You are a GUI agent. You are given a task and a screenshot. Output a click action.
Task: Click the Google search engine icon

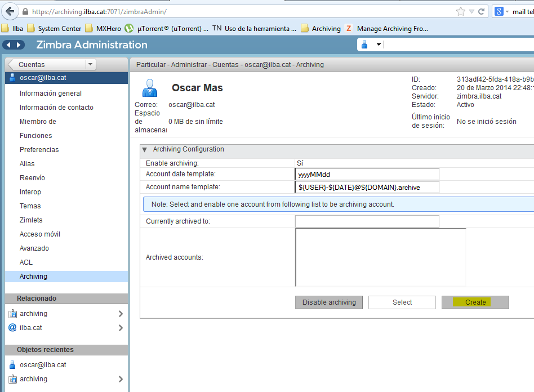click(x=499, y=12)
